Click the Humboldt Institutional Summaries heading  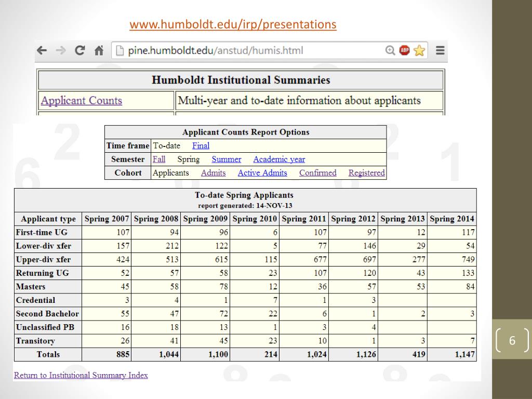(241, 80)
